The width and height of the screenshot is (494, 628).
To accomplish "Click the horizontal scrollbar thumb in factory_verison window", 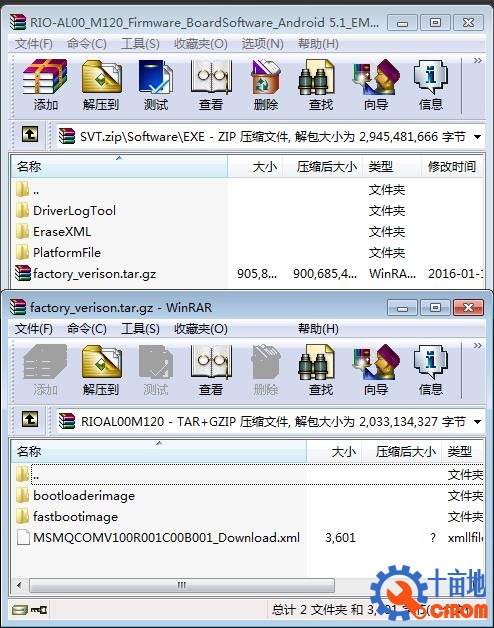I will (181, 585).
